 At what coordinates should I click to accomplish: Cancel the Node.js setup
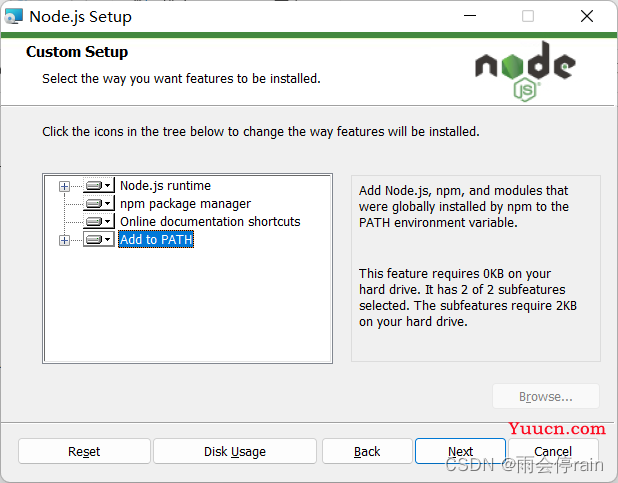coord(553,451)
